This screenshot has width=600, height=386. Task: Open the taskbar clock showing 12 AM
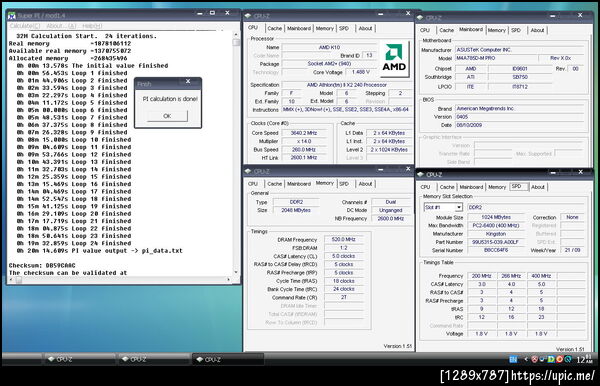coord(584,359)
